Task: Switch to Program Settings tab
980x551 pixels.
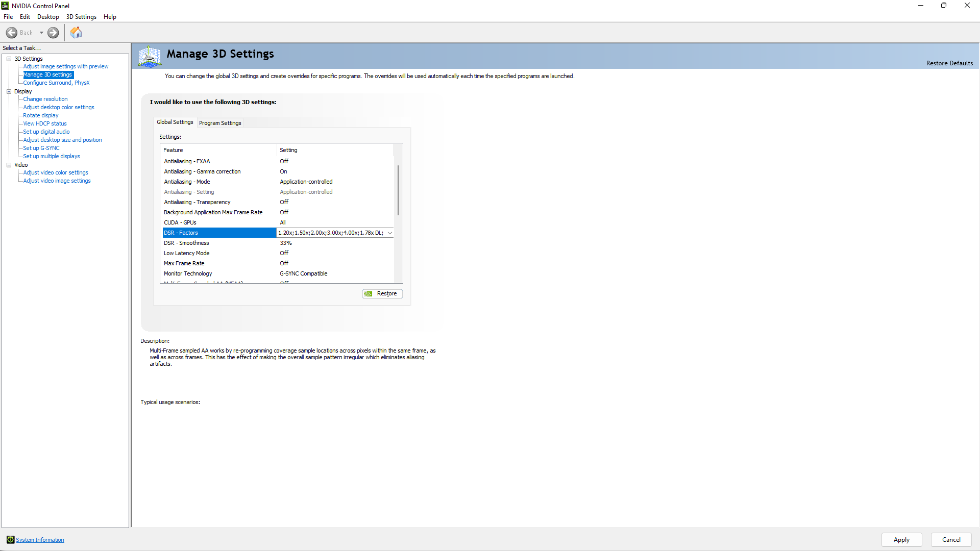Action: click(220, 123)
